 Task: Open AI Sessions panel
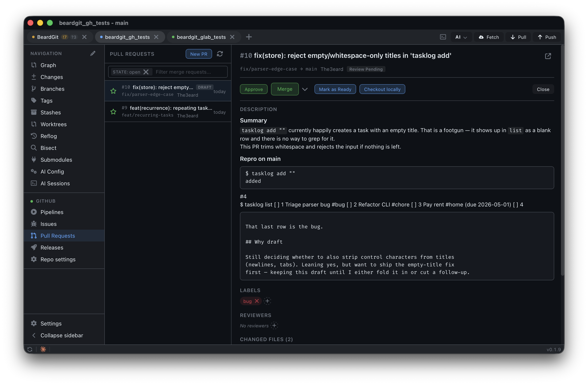pyautogui.click(x=64, y=183)
